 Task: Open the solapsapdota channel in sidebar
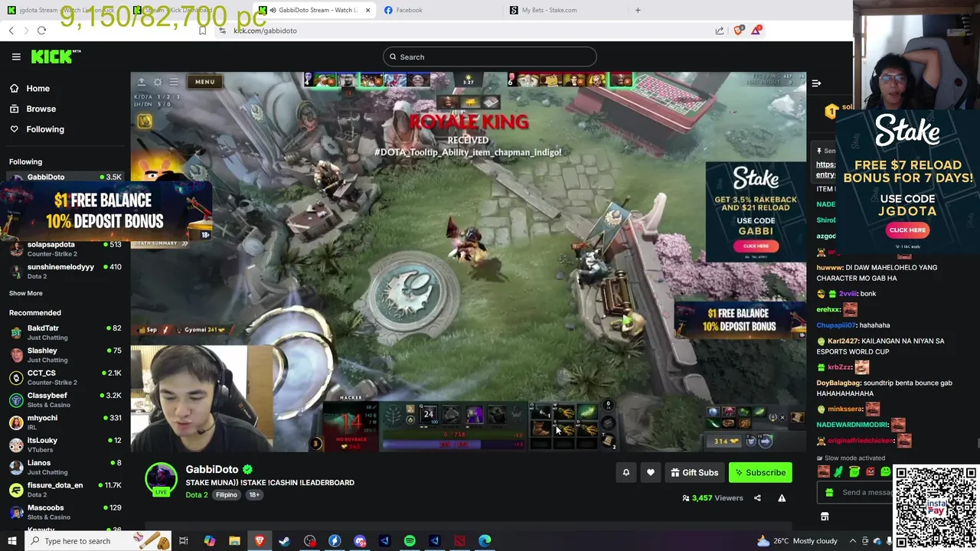pyautogui.click(x=65, y=249)
